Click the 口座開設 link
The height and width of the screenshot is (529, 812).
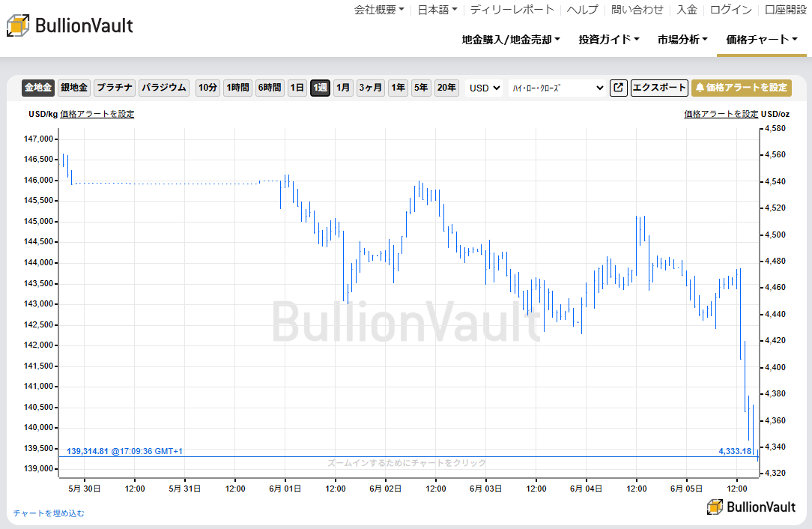click(x=786, y=10)
